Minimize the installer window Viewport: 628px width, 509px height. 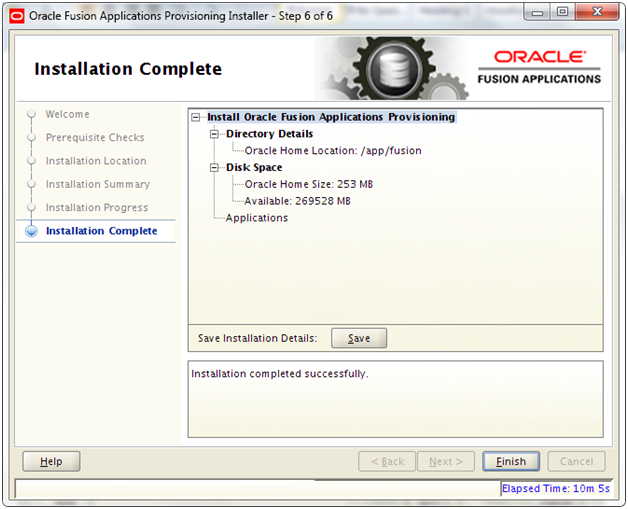[537, 12]
